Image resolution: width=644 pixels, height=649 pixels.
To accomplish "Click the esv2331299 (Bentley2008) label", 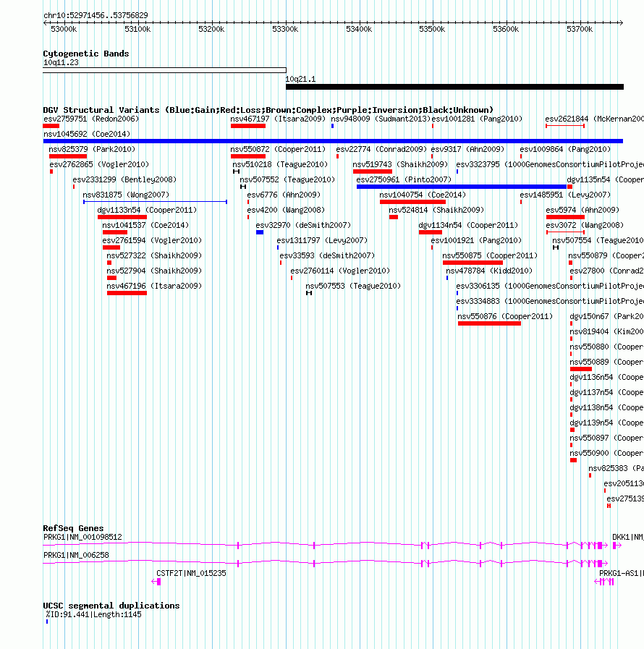I will 124,179.
